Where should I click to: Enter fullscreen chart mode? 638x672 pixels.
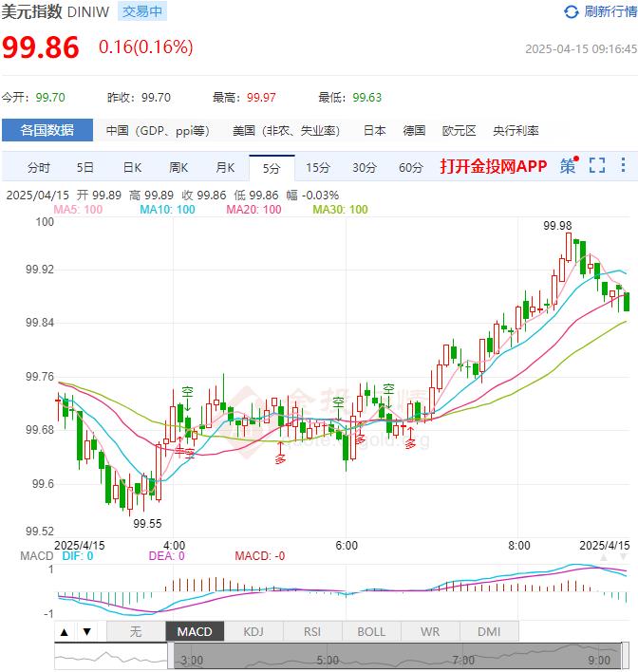click(596, 166)
